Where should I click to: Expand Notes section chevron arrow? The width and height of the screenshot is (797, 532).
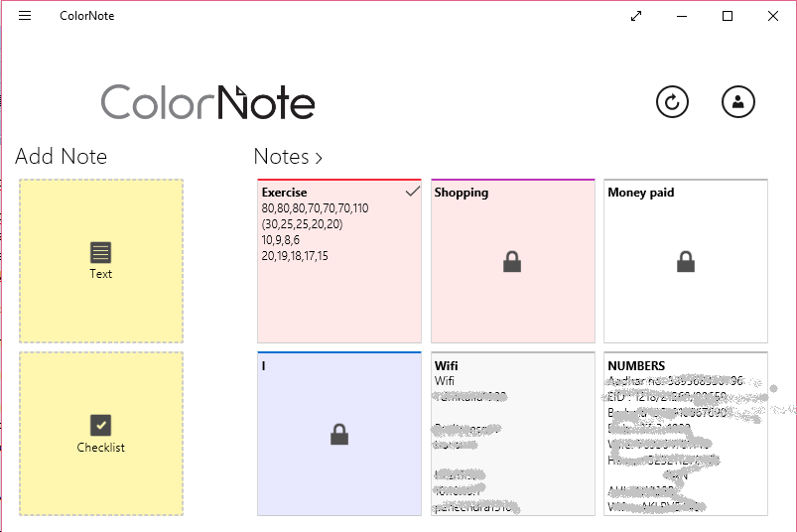[x=319, y=158]
